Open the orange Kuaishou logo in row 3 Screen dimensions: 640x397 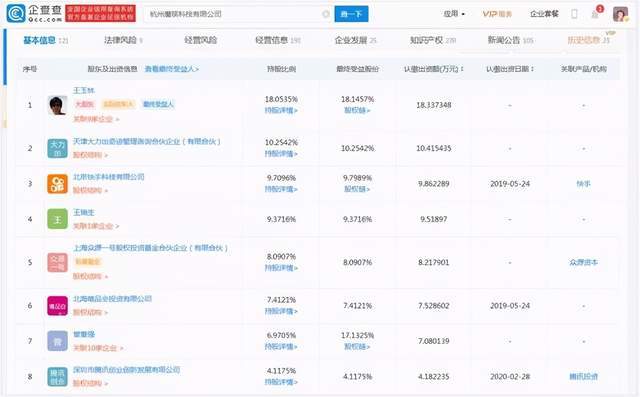tap(57, 184)
